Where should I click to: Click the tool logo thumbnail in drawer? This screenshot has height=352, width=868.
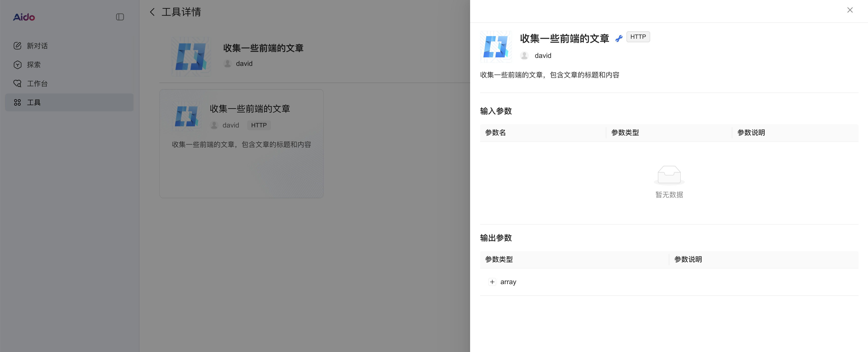pyautogui.click(x=496, y=47)
